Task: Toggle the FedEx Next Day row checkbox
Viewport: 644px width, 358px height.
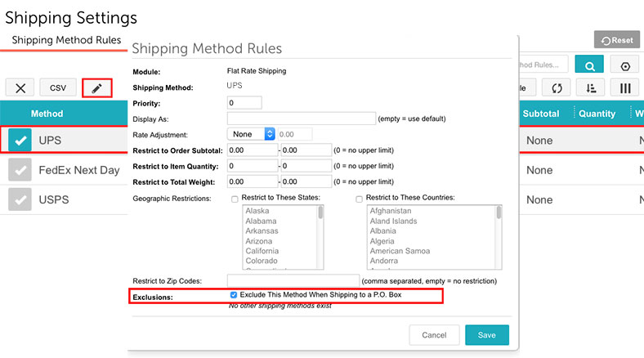Action: click(x=20, y=170)
